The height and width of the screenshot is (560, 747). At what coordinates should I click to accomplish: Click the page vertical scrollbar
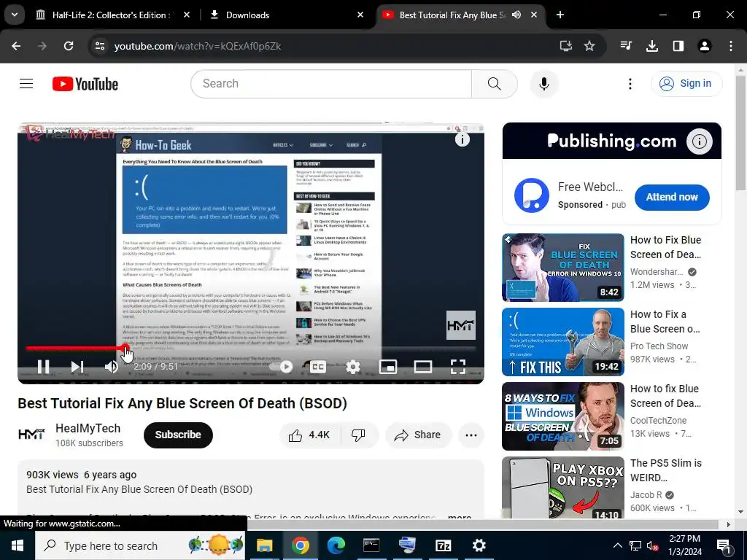coord(740,133)
